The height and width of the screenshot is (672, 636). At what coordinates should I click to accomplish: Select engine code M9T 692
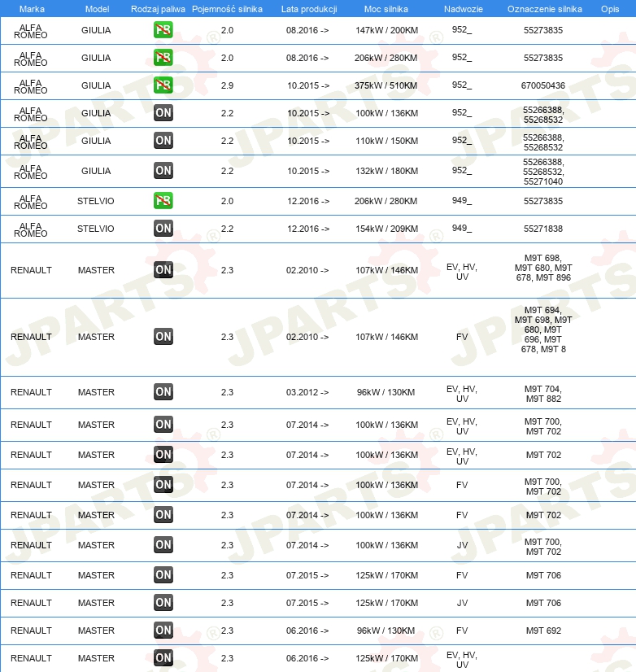[x=543, y=631]
